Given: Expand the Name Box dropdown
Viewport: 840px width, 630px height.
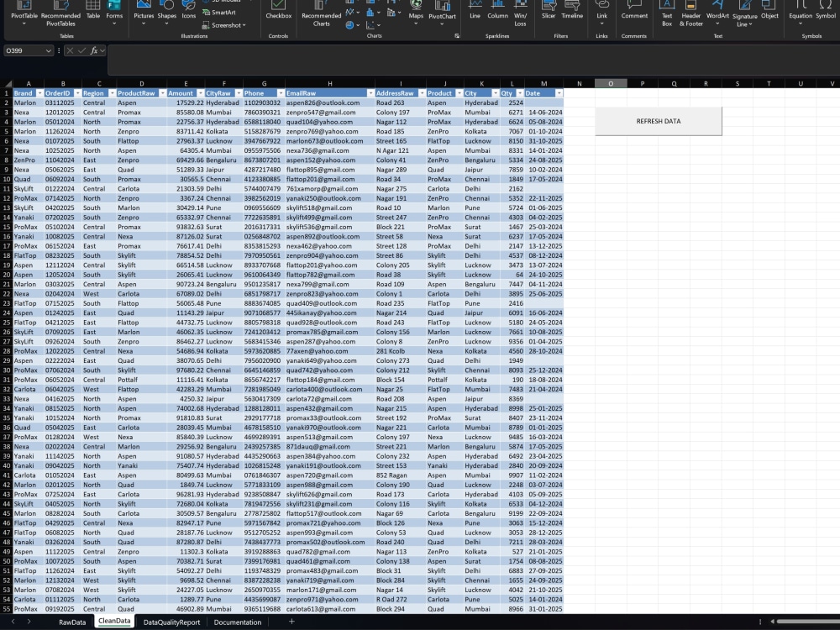Looking at the screenshot, I should (x=48, y=50).
